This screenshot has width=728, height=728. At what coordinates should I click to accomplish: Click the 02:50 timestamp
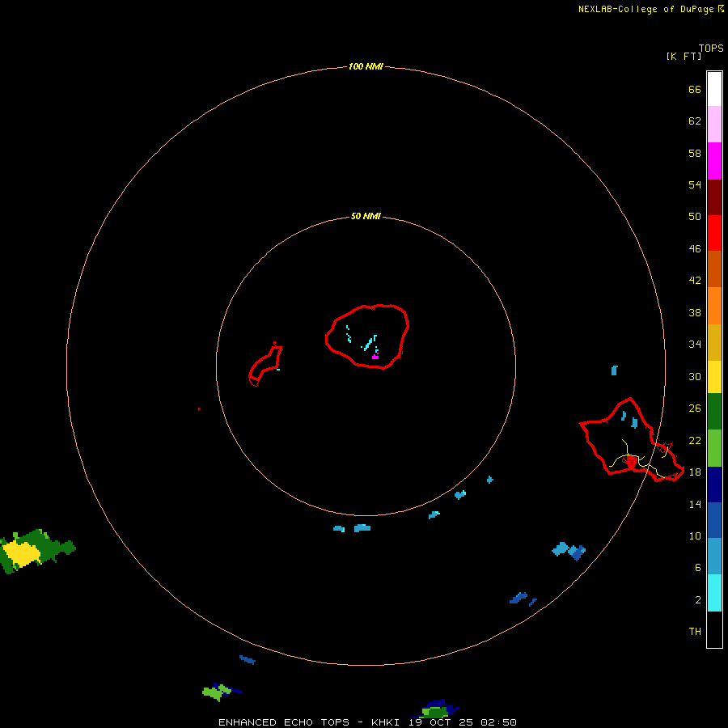click(499, 722)
